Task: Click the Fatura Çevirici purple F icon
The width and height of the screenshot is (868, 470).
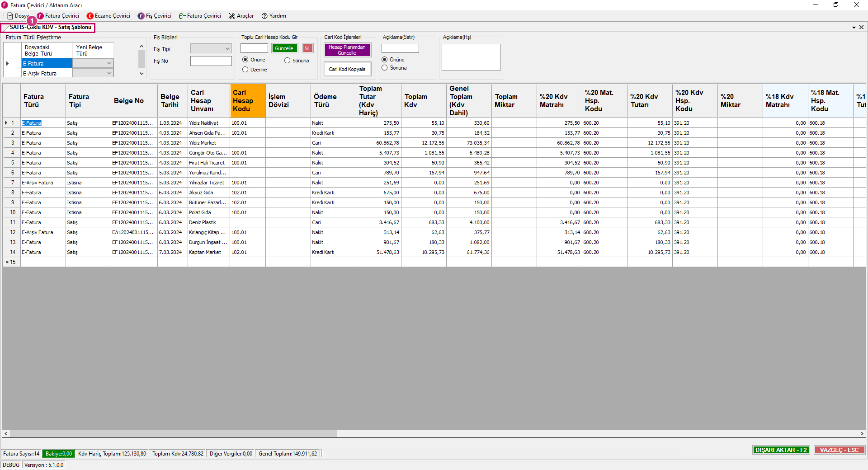Action: (x=41, y=16)
